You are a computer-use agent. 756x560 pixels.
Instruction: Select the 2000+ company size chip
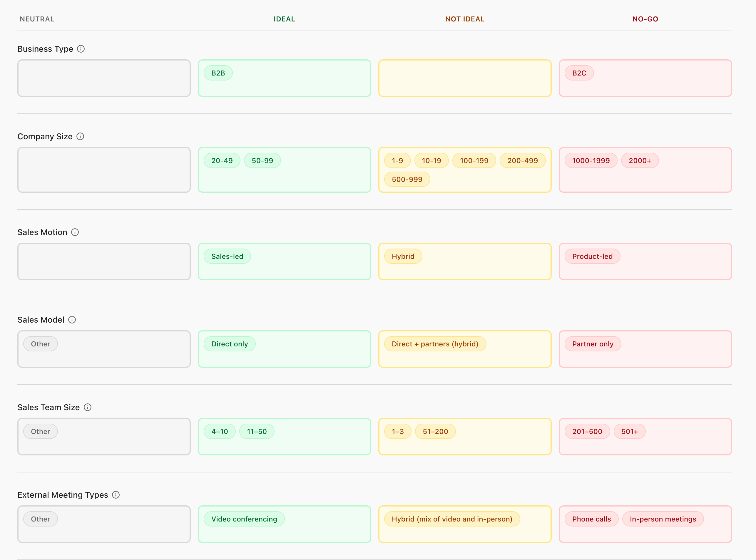tap(640, 160)
